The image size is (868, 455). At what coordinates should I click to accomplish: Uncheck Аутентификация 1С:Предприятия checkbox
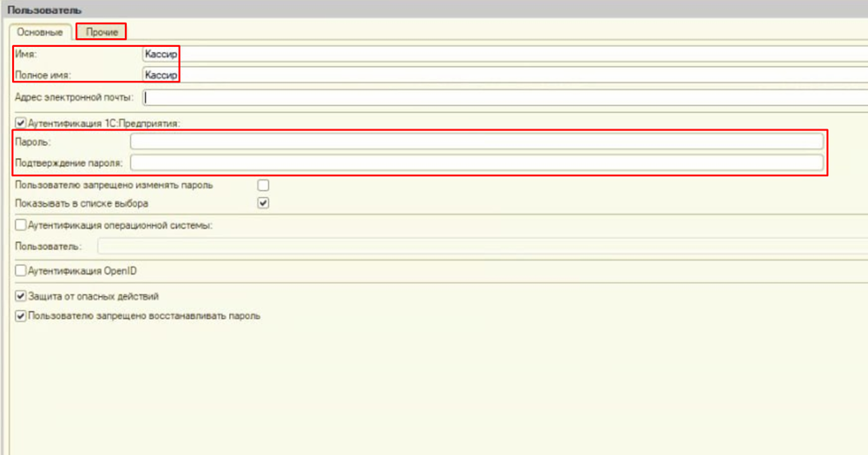21,123
